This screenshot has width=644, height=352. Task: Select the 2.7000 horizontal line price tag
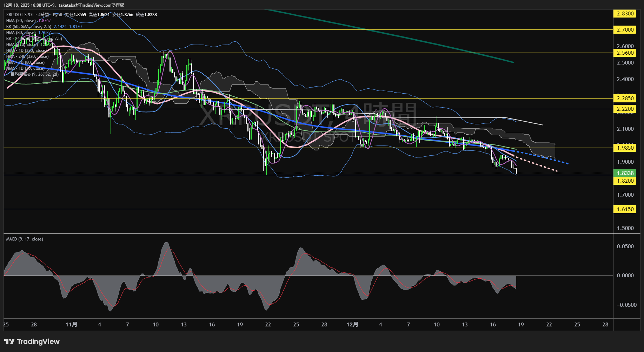pyautogui.click(x=625, y=30)
